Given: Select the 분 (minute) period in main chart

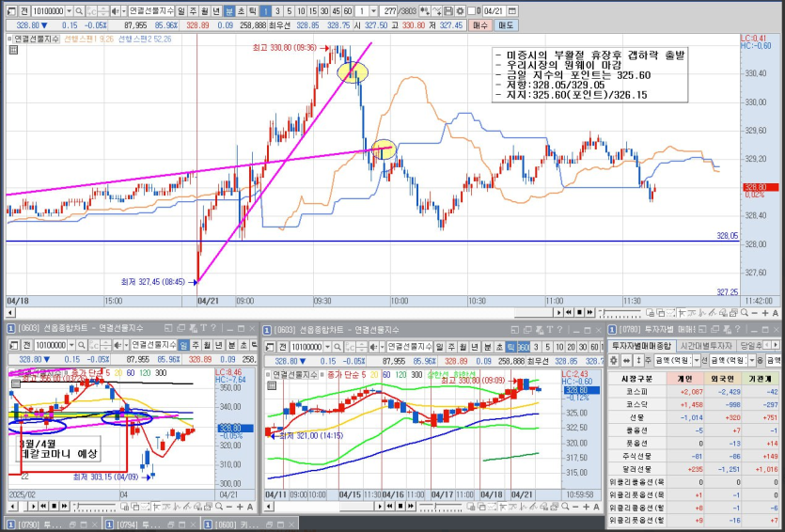Looking at the screenshot, I should (x=229, y=11).
